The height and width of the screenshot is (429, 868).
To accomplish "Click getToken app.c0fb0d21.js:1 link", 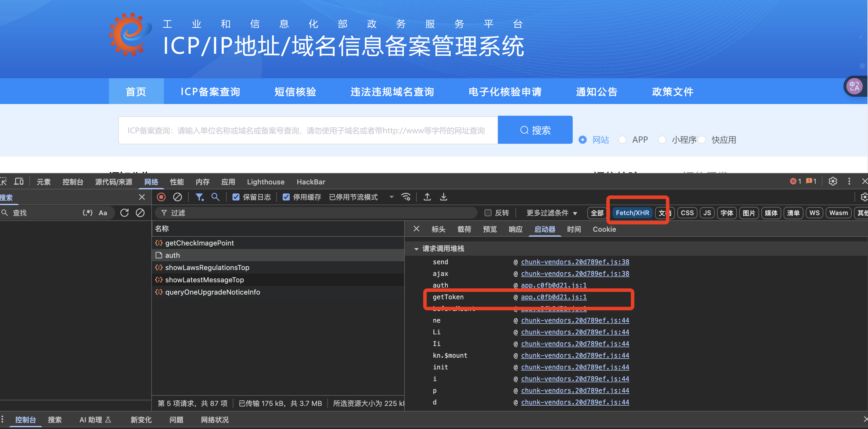I will [554, 297].
